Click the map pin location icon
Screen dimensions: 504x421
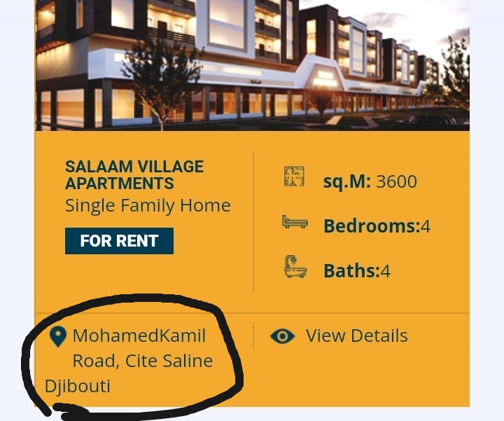click(x=58, y=337)
